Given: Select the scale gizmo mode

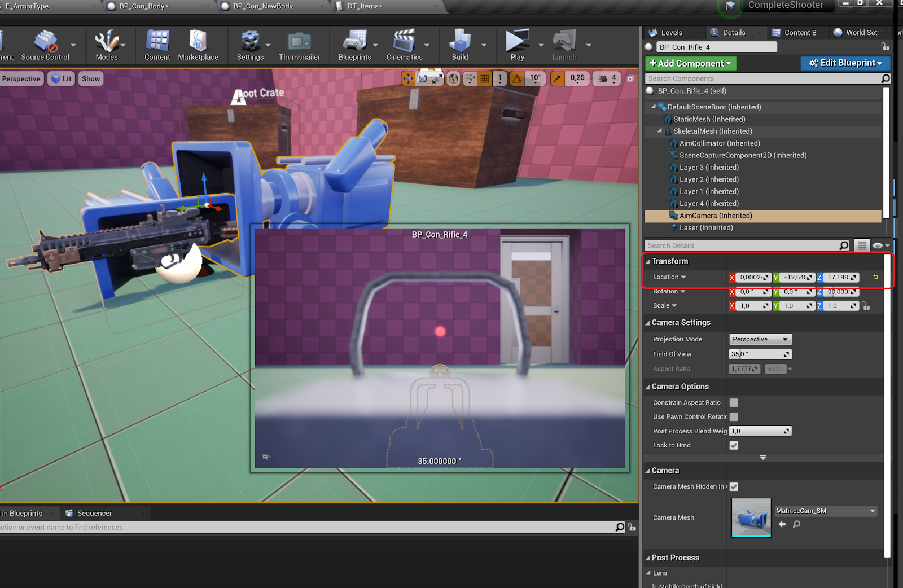Looking at the screenshot, I should click(x=437, y=79).
